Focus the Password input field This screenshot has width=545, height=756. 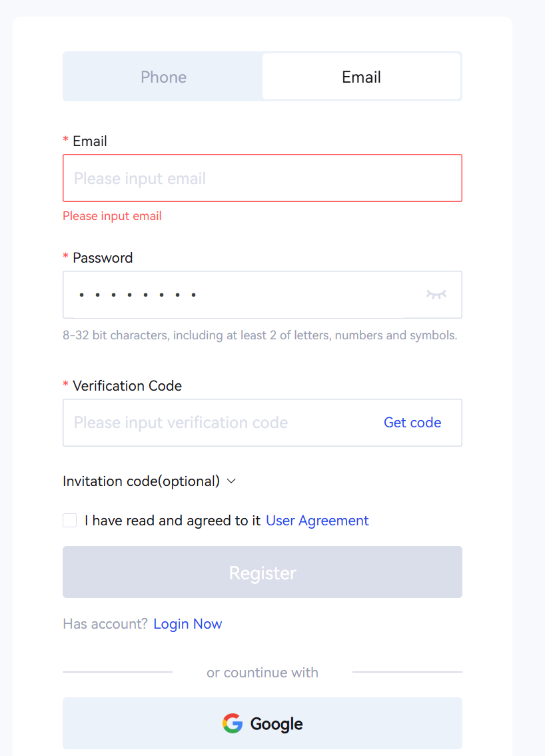(x=240, y=295)
